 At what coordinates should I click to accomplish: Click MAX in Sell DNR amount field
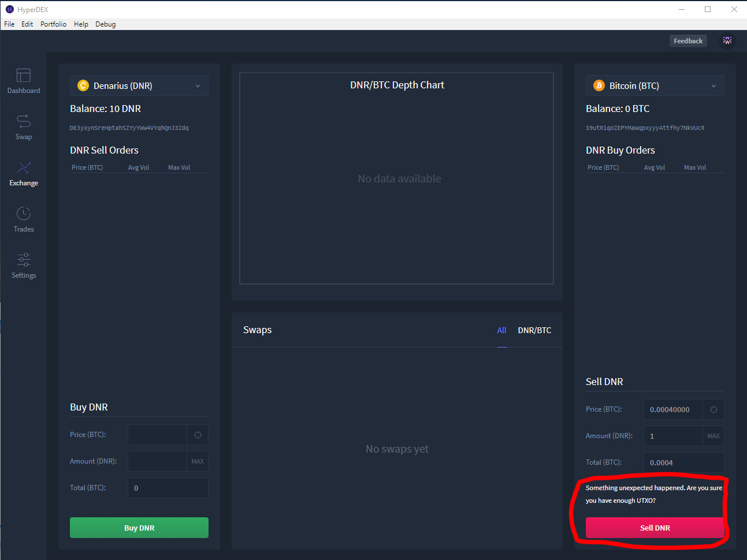pyautogui.click(x=713, y=436)
